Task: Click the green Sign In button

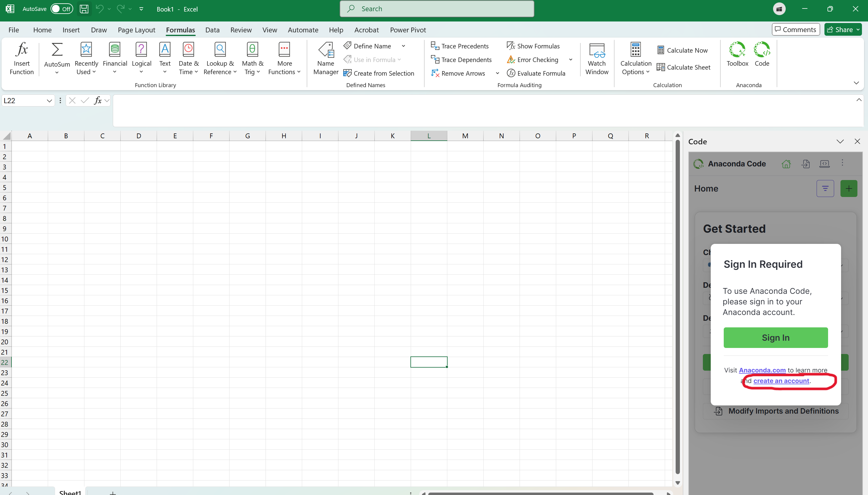Action: (x=775, y=338)
